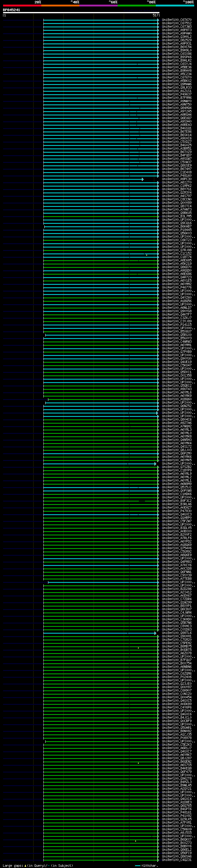Click label UniRef100_A5BE36

tap(176, 67)
